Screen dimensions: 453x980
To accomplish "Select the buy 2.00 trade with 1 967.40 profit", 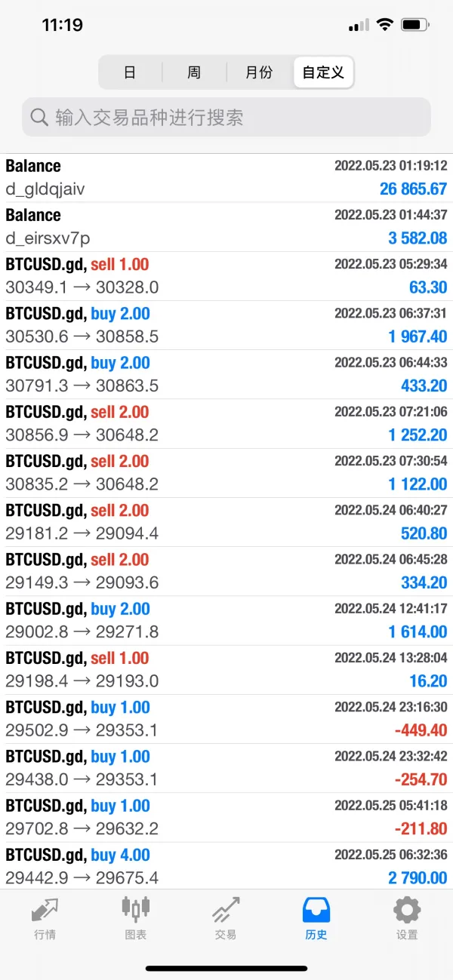I will (226, 325).
